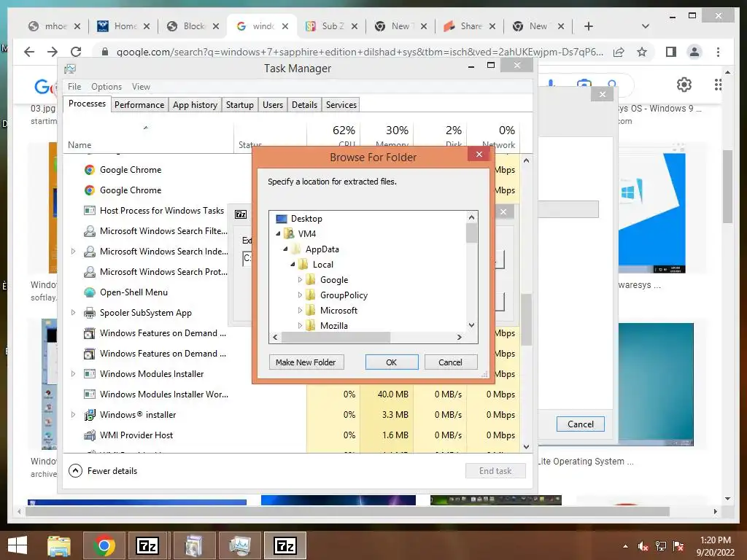Click folder tree scroll-down arrow

click(472, 325)
